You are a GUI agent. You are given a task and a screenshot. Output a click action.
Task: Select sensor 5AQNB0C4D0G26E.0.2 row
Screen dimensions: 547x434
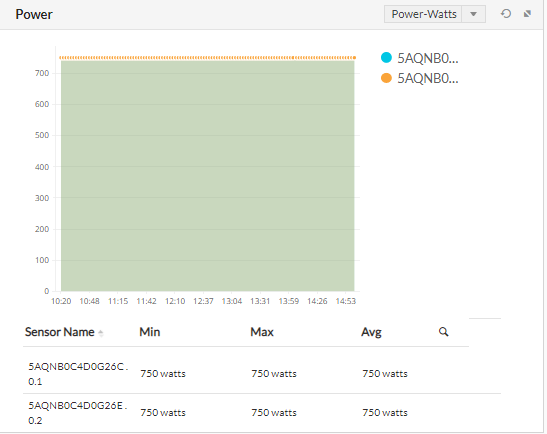[262, 413]
